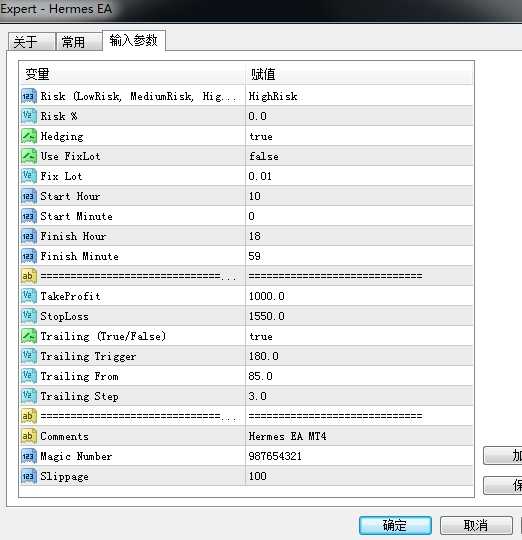Open the 关于 tab
Viewport: 522px width, 540px height.
coord(31,42)
